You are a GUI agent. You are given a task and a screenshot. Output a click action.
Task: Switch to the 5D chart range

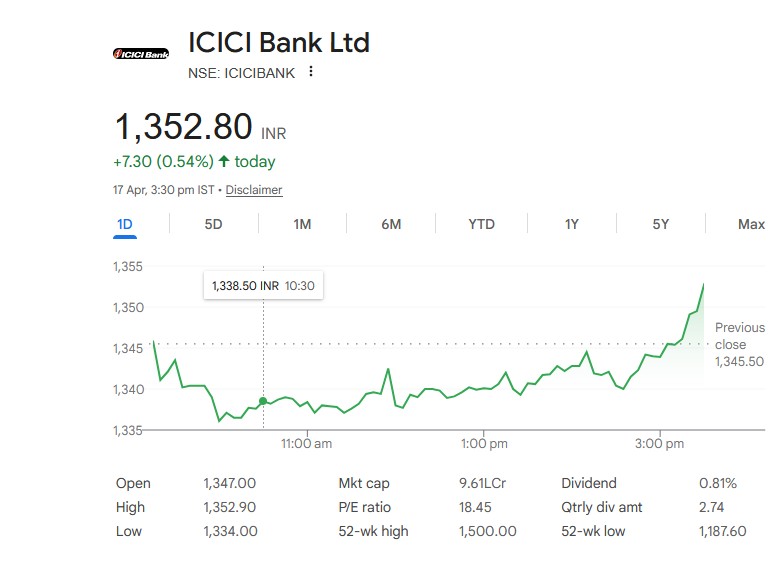[213, 224]
